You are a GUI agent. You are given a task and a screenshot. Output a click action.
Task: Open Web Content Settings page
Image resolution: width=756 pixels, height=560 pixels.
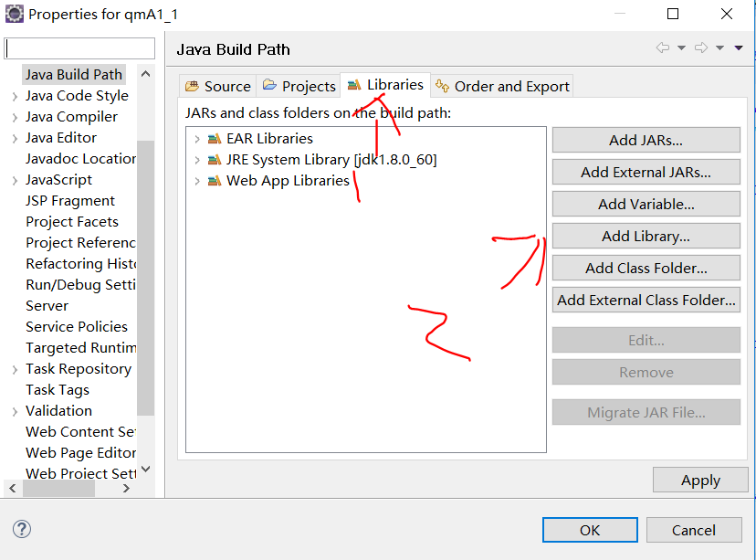click(80, 432)
